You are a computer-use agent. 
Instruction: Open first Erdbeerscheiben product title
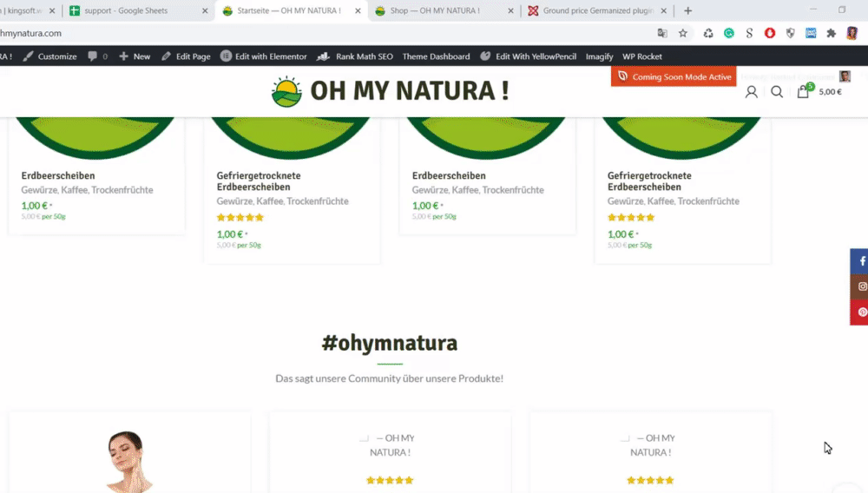coord(58,175)
